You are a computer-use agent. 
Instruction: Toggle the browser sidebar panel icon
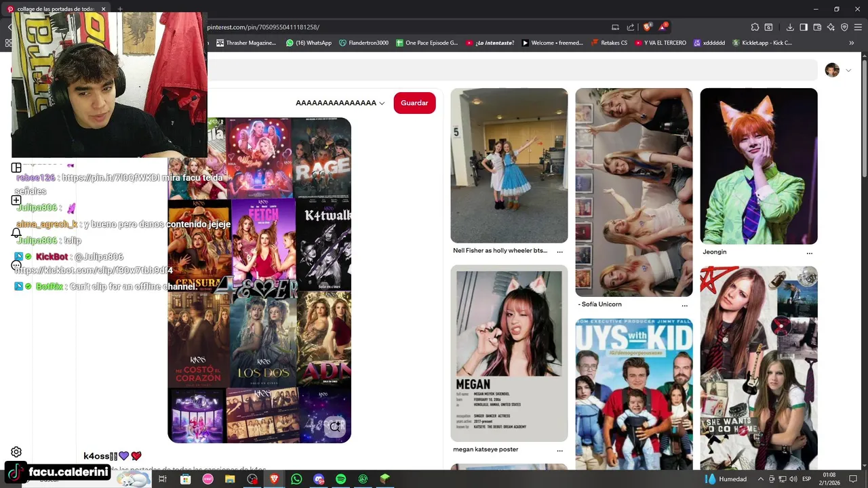click(804, 27)
